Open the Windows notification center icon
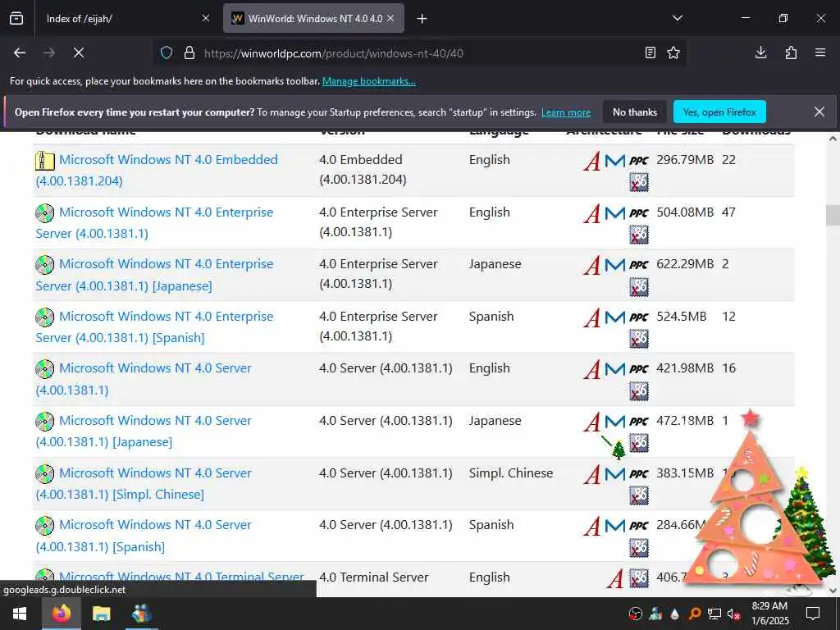Screen dimensions: 840x630 pos(813,614)
